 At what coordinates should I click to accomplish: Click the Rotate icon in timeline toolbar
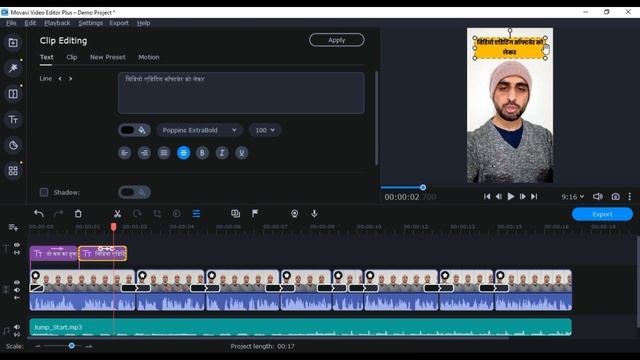[137, 213]
